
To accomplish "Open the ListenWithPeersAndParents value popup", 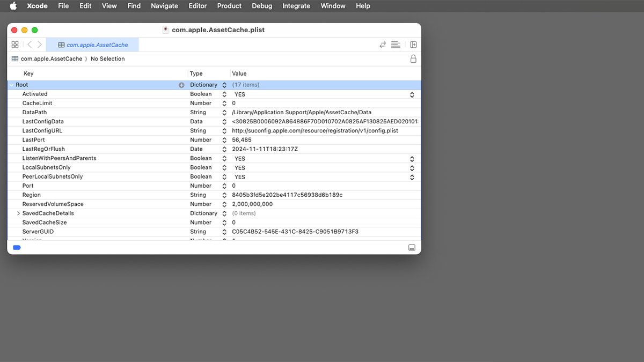I will tap(412, 159).
